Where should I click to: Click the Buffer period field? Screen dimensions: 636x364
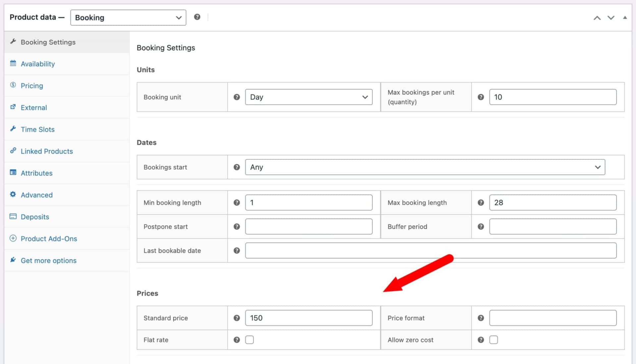click(x=553, y=227)
